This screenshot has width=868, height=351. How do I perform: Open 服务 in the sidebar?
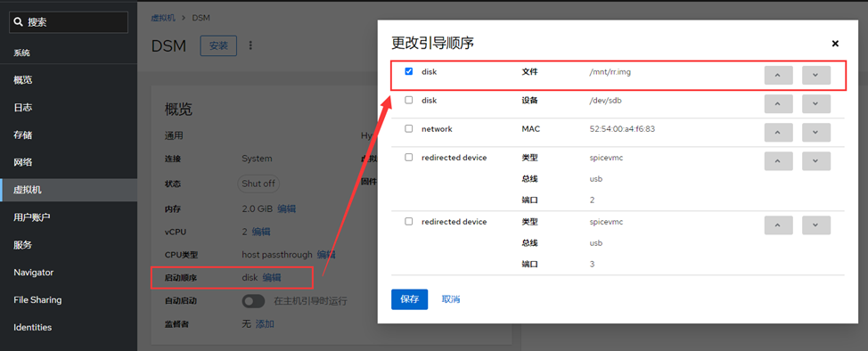(x=69, y=245)
